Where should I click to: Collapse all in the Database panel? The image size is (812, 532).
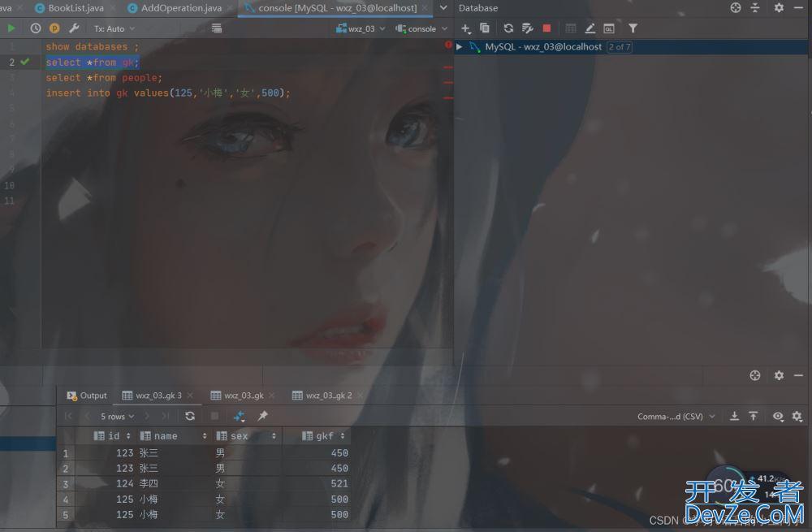(x=755, y=8)
